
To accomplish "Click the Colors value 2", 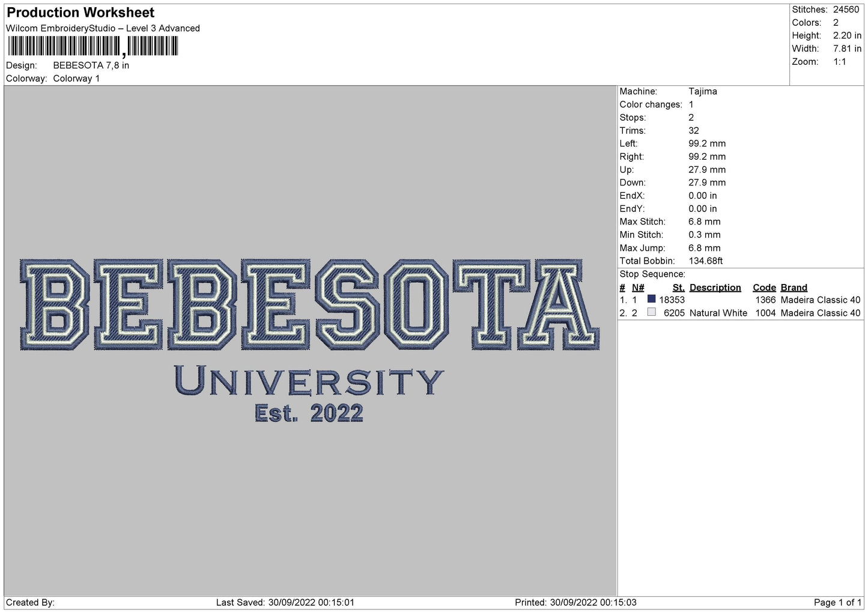I will tap(836, 23).
